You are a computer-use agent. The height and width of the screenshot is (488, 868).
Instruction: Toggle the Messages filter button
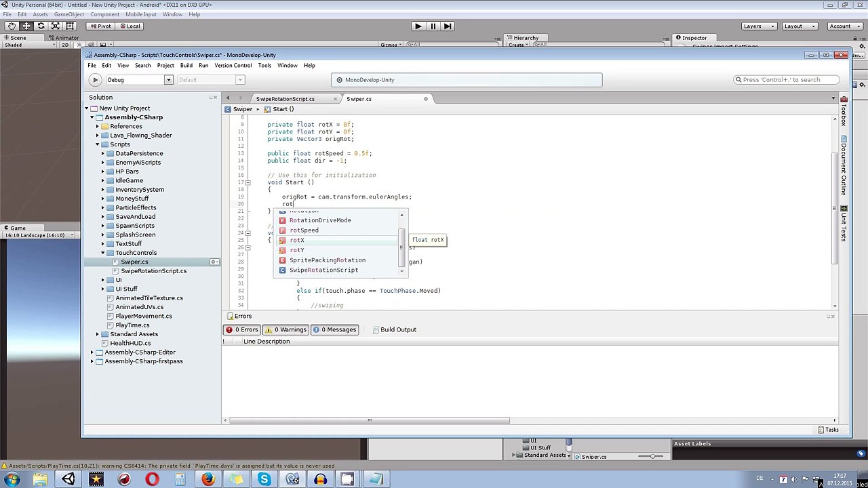click(335, 329)
